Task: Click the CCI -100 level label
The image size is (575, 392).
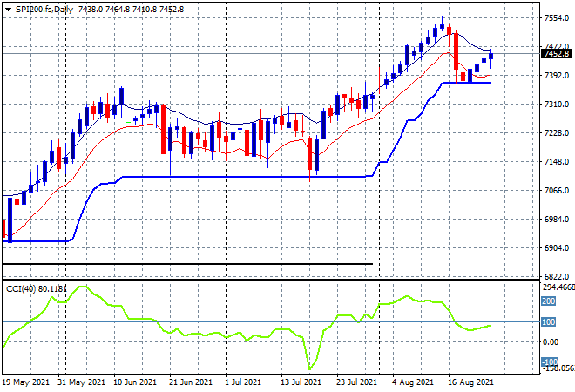Action: (550, 362)
